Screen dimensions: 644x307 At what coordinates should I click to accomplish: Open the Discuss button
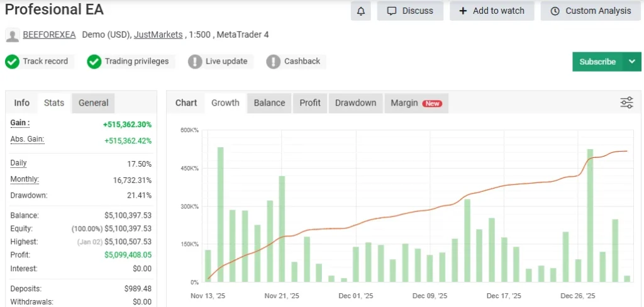410,11
